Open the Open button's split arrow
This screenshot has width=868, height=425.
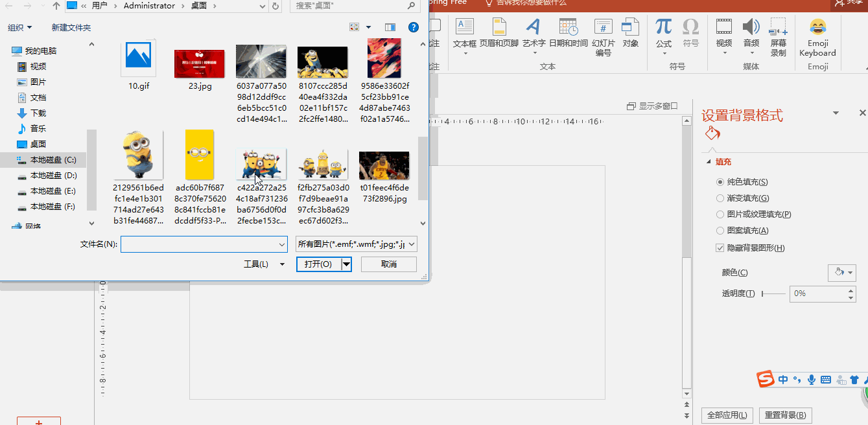347,264
